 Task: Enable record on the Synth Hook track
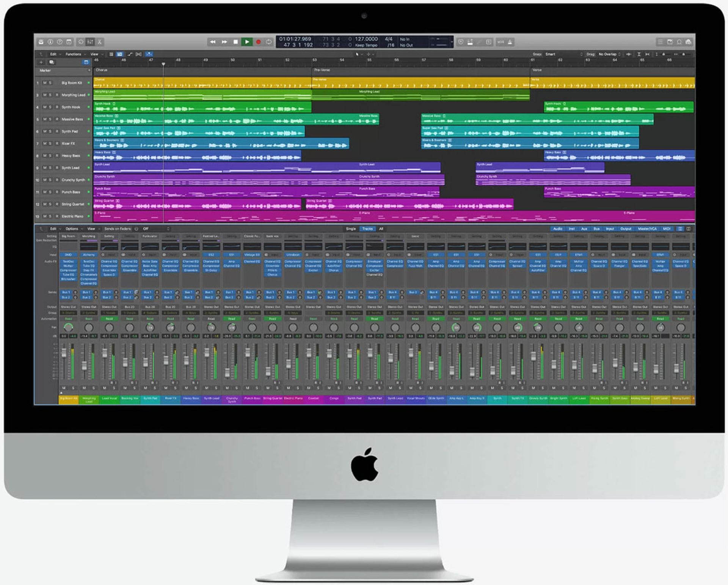pos(57,107)
